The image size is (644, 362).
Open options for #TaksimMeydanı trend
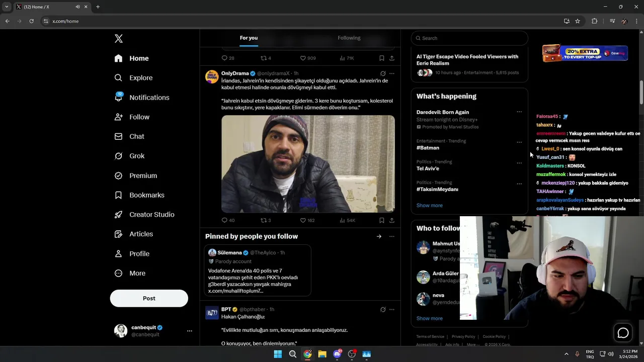(519, 184)
